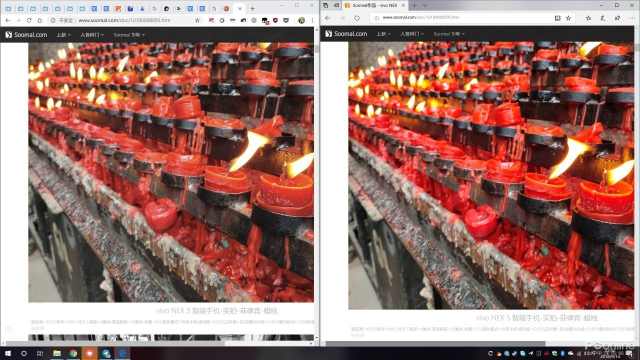Image resolution: width=640 pixels, height=360 pixels.
Task: Open the Favorites hub in Edge toolbar
Action: point(588,18)
